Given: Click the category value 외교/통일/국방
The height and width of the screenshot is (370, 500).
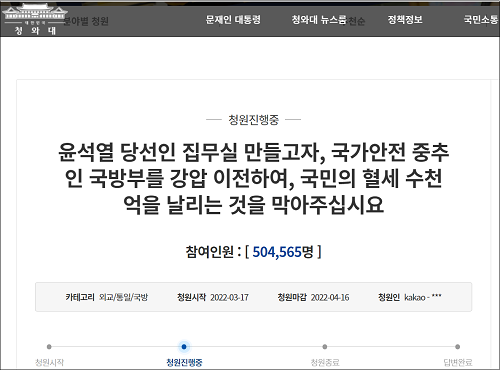Looking at the screenshot, I should coord(123,297).
